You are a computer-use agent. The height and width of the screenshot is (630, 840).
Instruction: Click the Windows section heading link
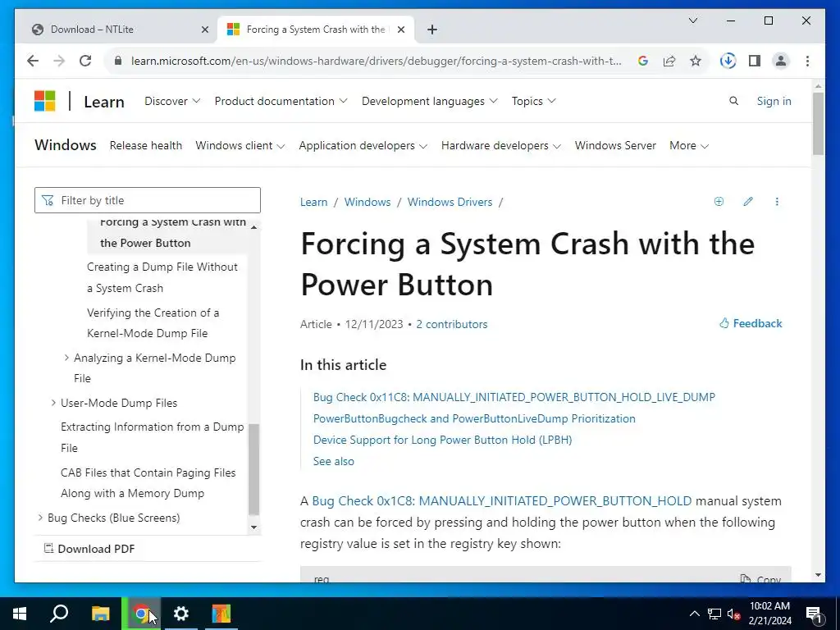[66, 145]
